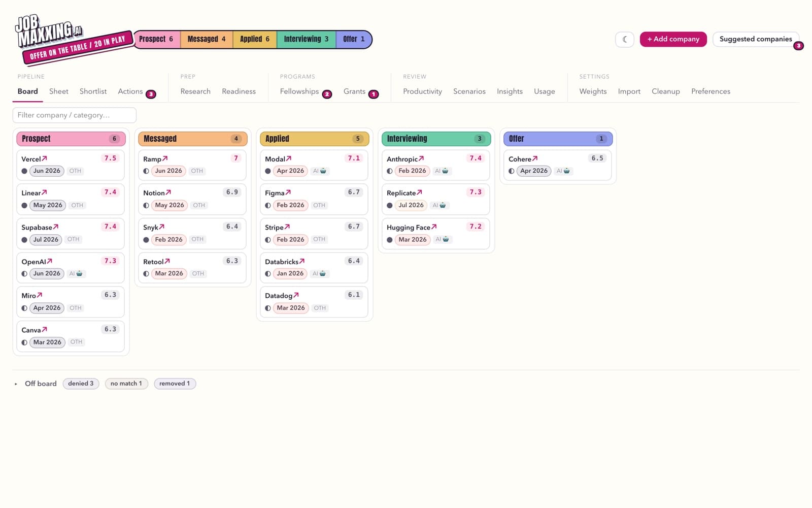Click the Offer 1 pipeline pill
Viewport: 812px width, 508px height.
[x=354, y=39]
